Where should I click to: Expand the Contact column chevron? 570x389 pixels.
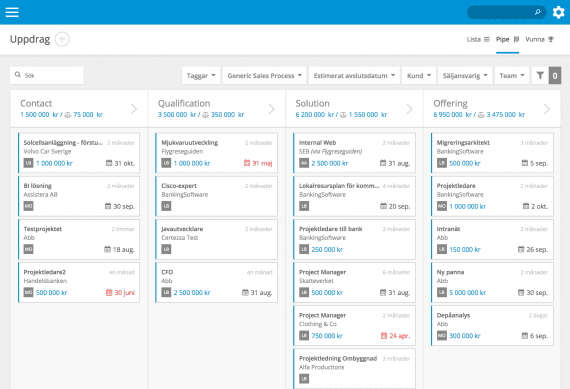pyautogui.click(x=134, y=109)
